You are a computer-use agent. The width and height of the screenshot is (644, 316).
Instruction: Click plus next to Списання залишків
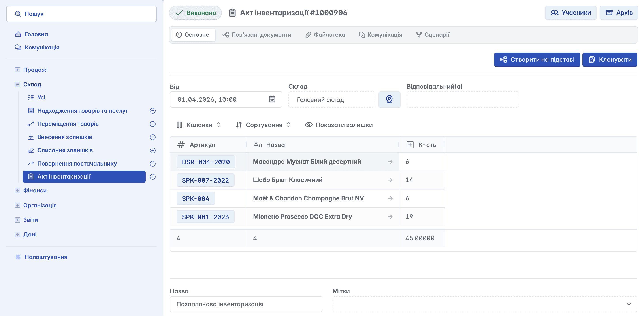point(153,150)
